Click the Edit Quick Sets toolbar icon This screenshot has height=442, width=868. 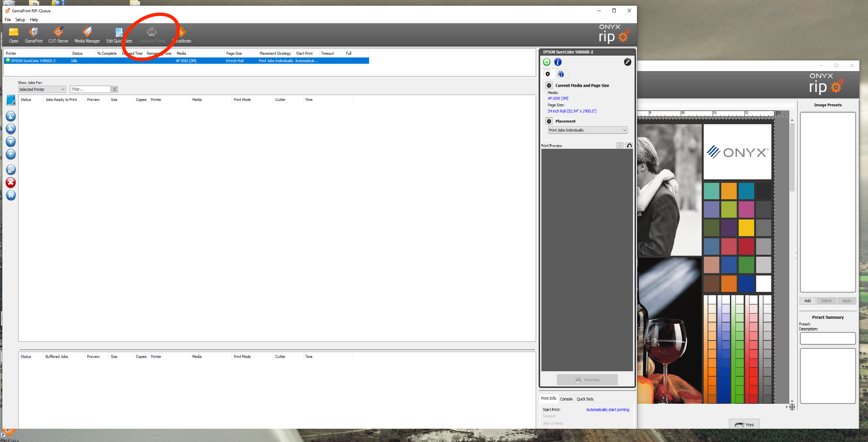119,35
